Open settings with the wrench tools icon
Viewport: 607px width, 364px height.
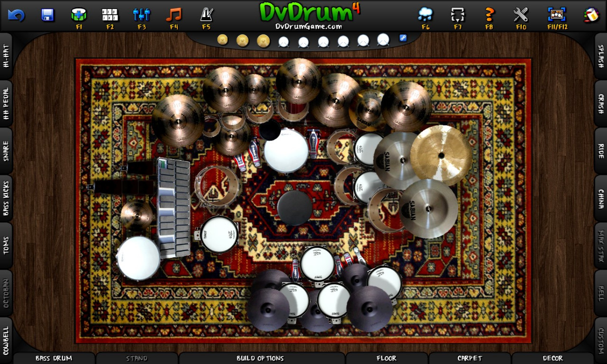pos(521,15)
